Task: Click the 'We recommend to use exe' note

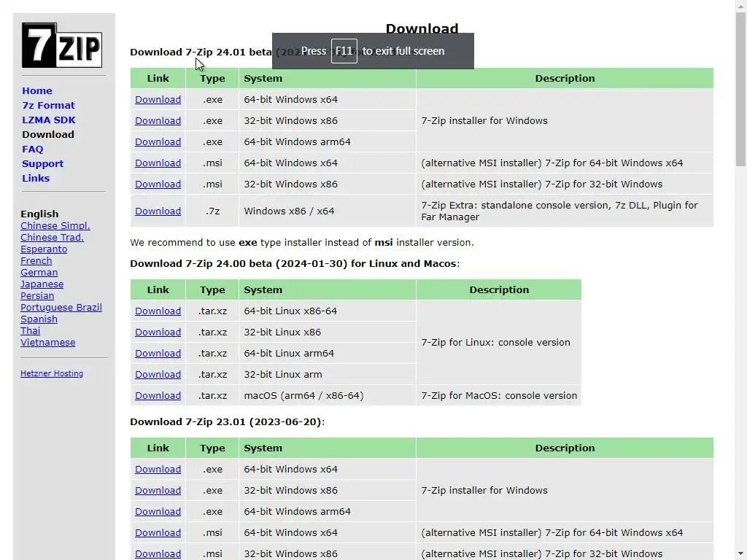Action: click(x=302, y=242)
